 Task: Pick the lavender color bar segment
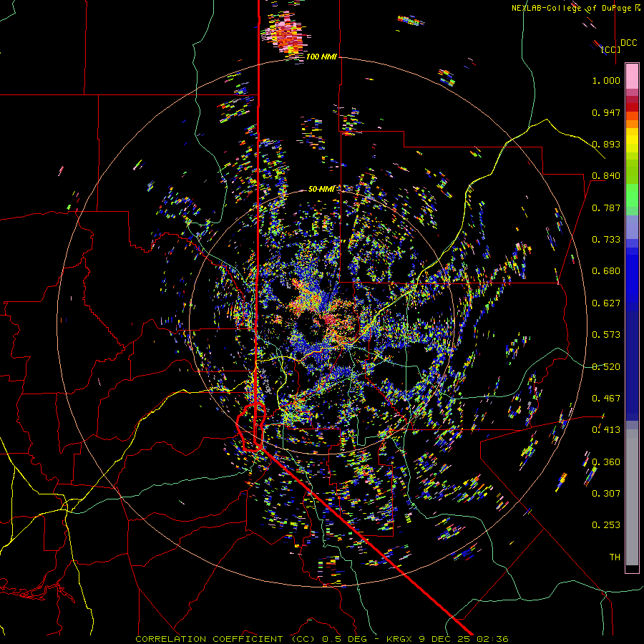click(x=632, y=227)
